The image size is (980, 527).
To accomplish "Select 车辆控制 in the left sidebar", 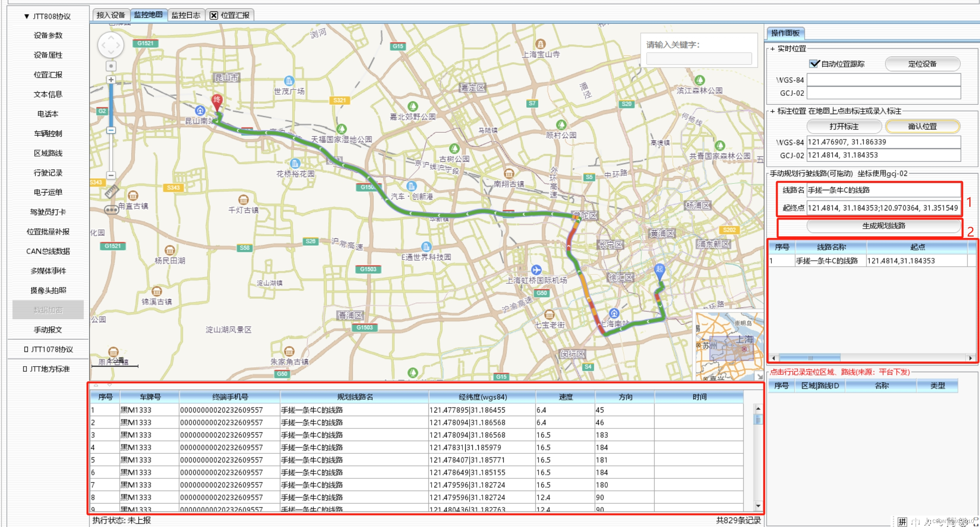I will click(48, 134).
